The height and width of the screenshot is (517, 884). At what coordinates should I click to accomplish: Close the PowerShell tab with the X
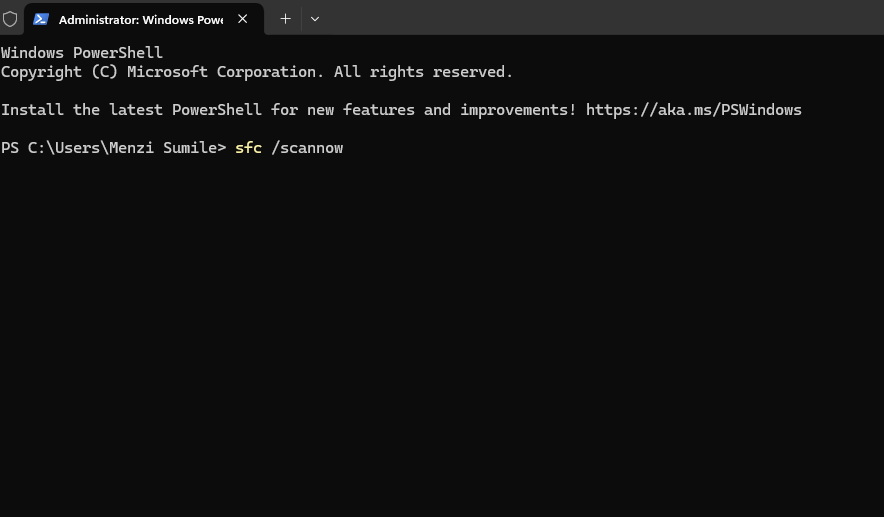[242, 19]
